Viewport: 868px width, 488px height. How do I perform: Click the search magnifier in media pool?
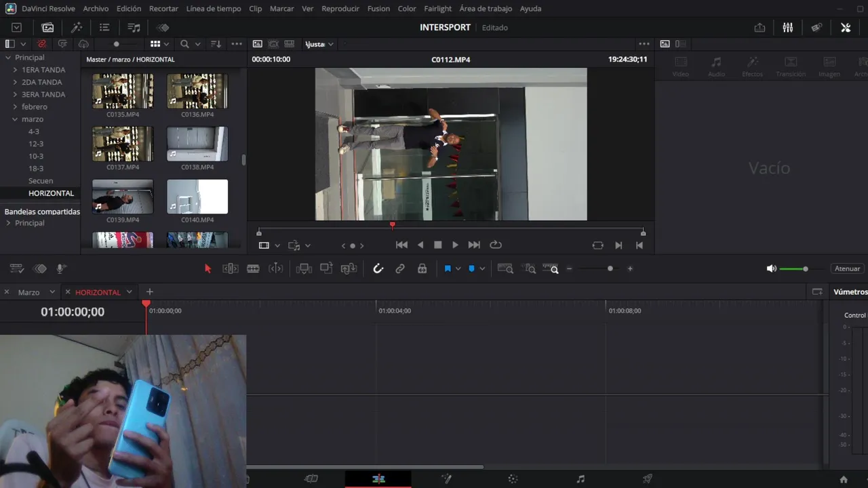pos(184,44)
